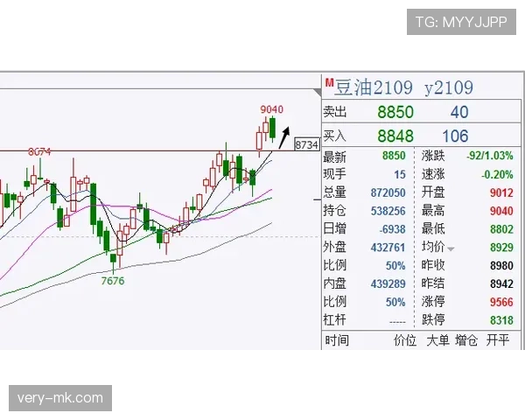Click the 持仓 value 538256
The width and height of the screenshot is (525, 420).
(388, 211)
